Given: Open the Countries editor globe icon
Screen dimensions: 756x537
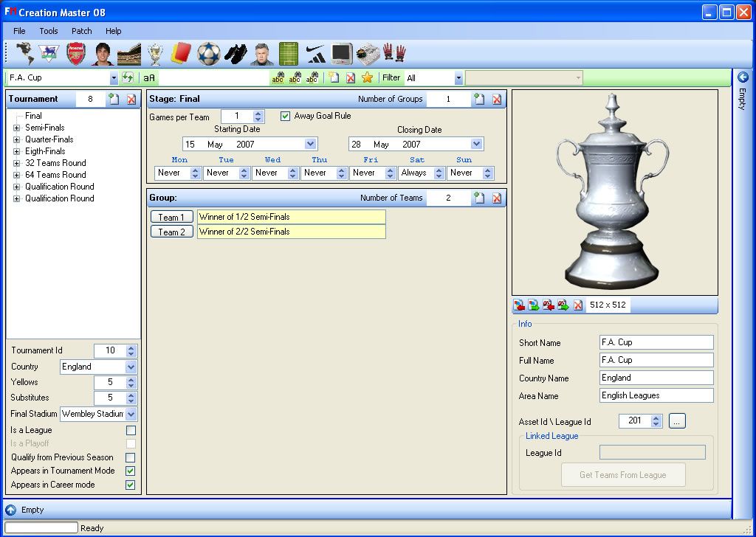Looking at the screenshot, I should pos(24,53).
